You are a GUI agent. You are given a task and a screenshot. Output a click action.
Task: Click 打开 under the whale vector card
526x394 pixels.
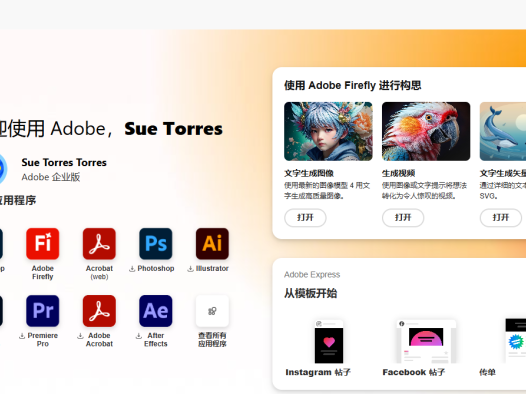(x=501, y=218)
